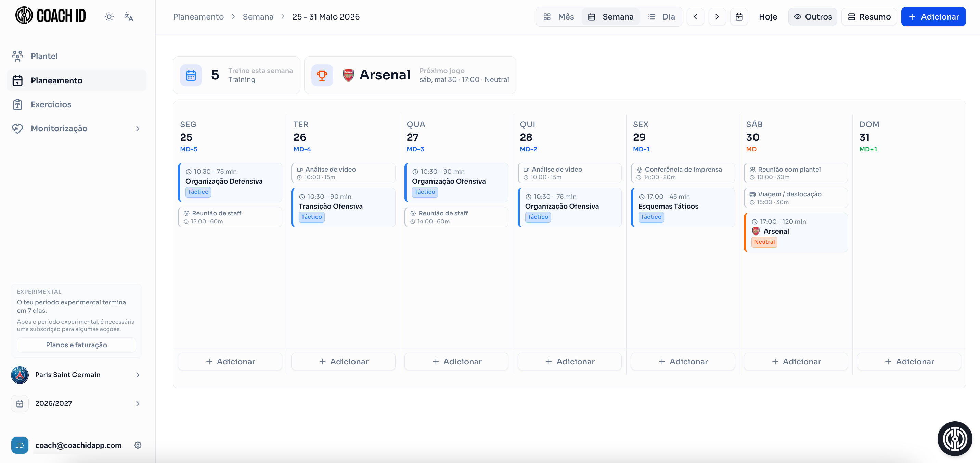This screenshot has height=463, width=980.
Task: Switch to Mês view
Action: tap(559, 17)
